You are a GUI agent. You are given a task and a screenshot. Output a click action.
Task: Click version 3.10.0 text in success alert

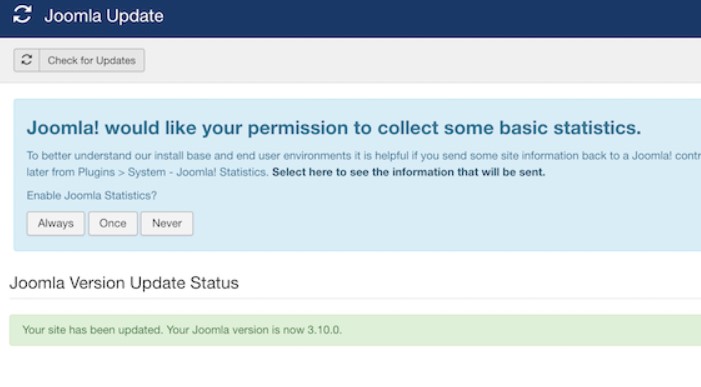(x=324, y=330)
